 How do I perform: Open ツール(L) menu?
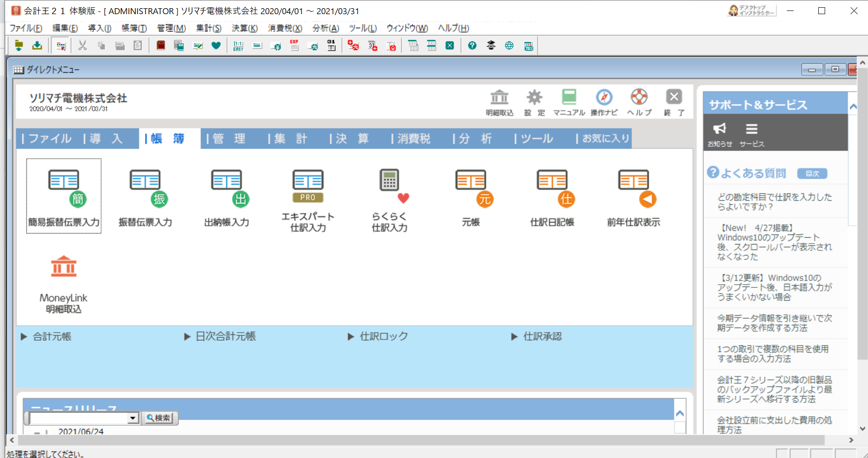coord(363,28)
